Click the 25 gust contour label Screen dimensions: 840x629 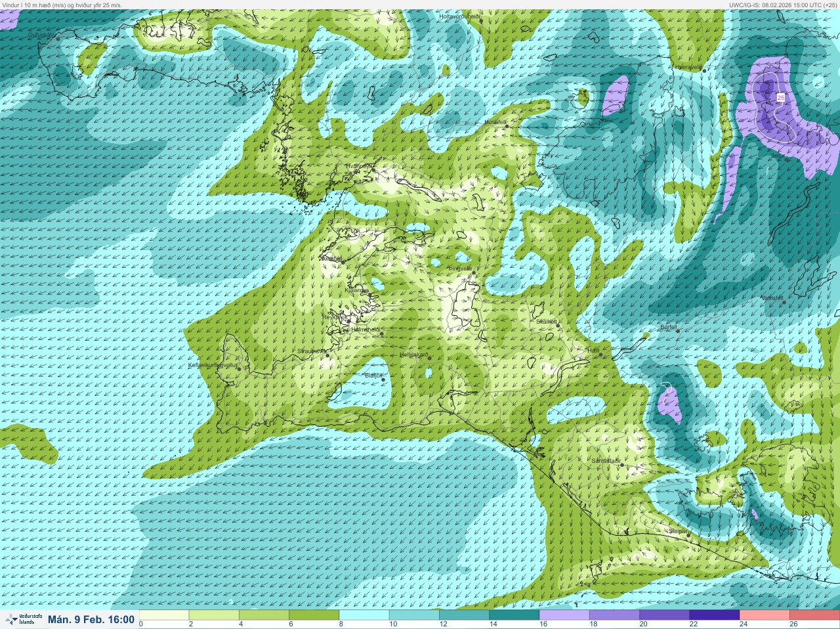pyautogui.click(x=780, y=97)
